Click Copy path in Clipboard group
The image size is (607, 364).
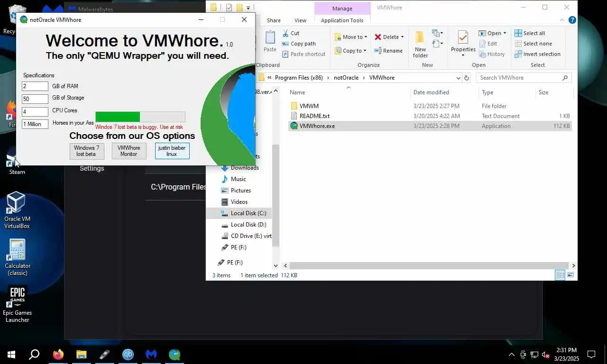pos(298,44)
